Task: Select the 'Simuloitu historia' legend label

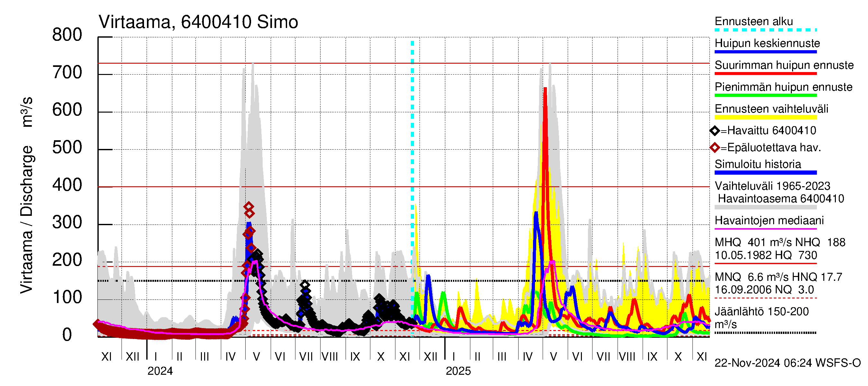Action: 758,164
